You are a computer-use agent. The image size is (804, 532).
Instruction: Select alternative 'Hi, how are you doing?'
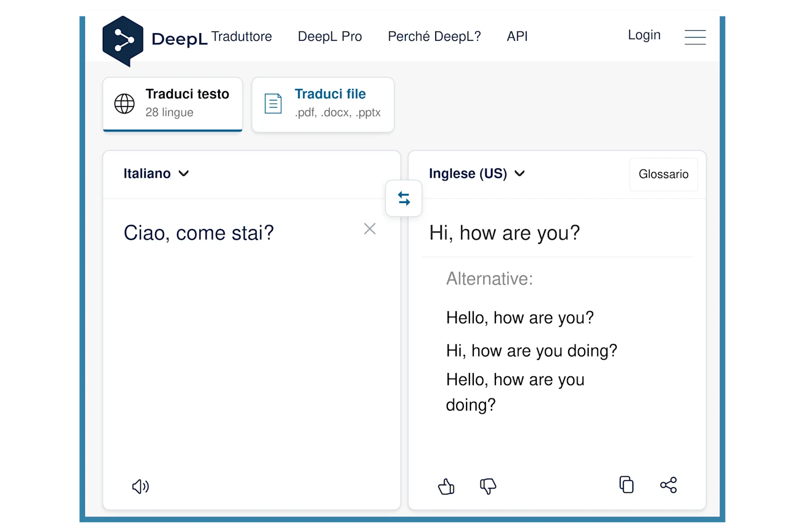[531, 351]
